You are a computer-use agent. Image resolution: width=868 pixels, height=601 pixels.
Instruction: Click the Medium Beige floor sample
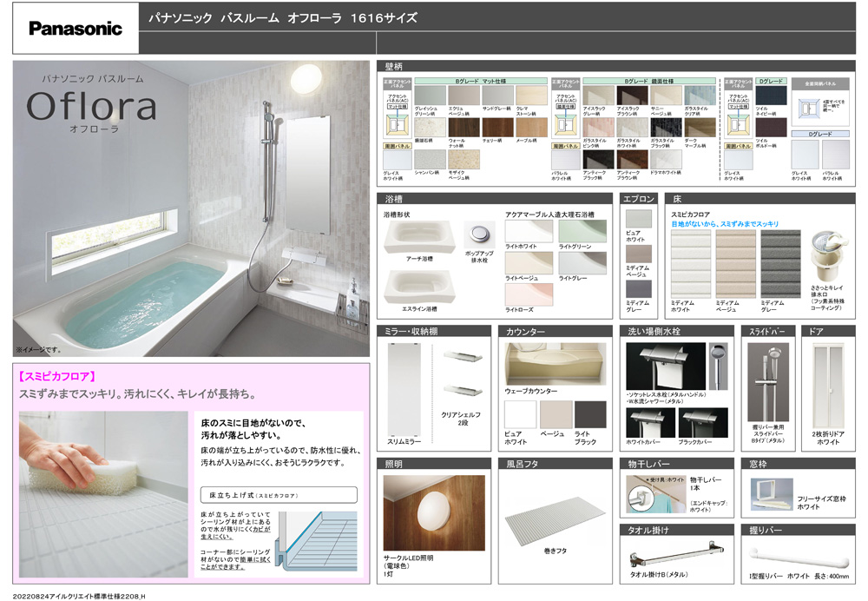pyautogui.click(x=734, y=263)
